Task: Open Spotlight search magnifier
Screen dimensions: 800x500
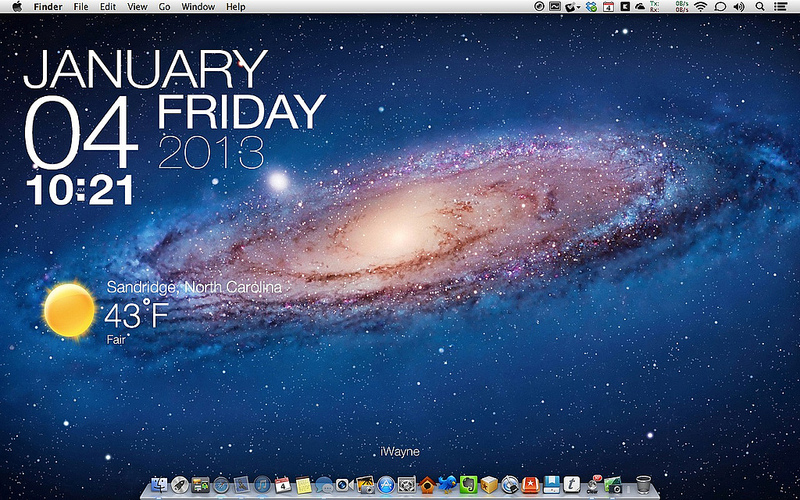Action: [x=760, y=7]
